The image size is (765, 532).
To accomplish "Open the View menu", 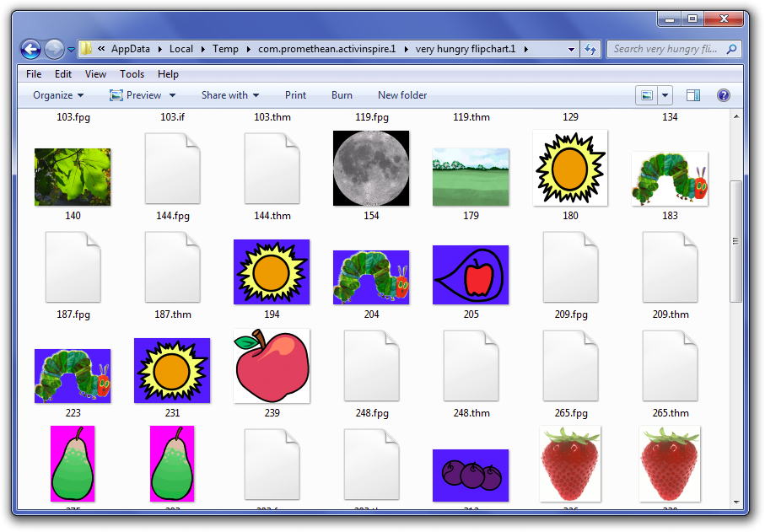I will (x=95, y=74).
